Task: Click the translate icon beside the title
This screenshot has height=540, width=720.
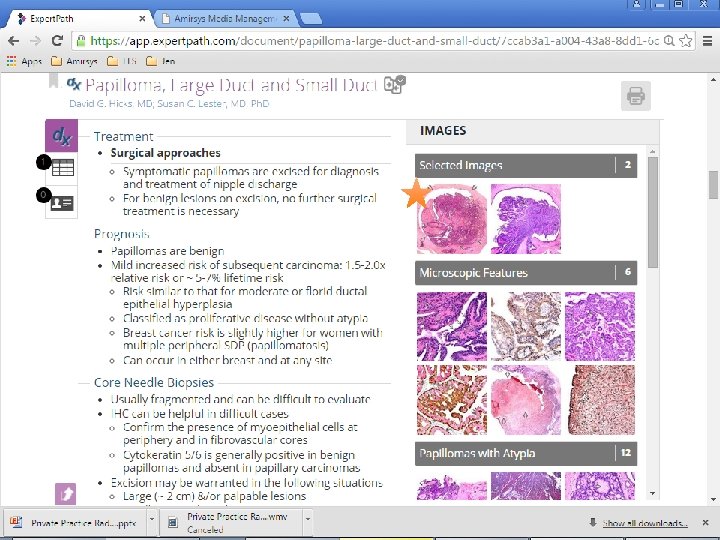Action: click(x=394, y=85)
